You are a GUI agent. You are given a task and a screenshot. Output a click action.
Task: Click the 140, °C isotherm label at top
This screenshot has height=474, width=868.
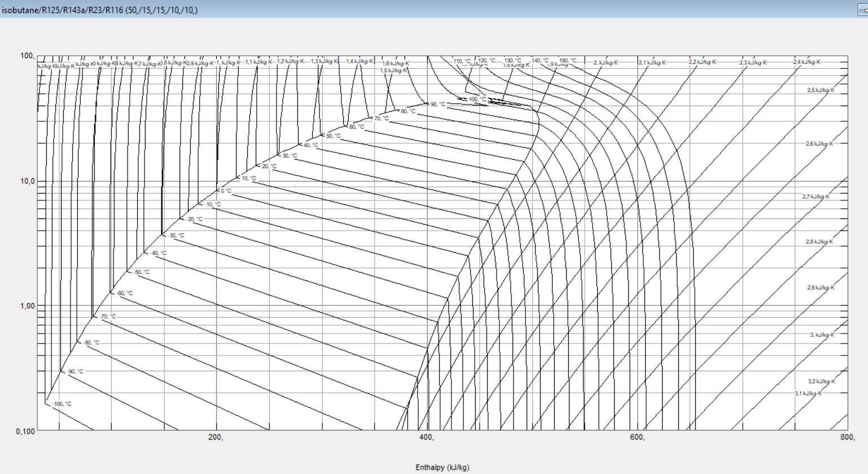point(540,60)
